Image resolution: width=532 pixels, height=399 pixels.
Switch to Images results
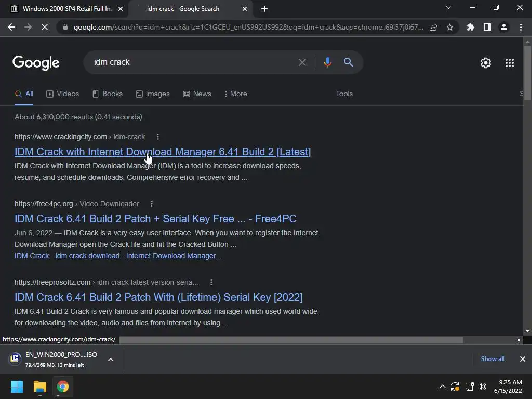pos(153,94)
